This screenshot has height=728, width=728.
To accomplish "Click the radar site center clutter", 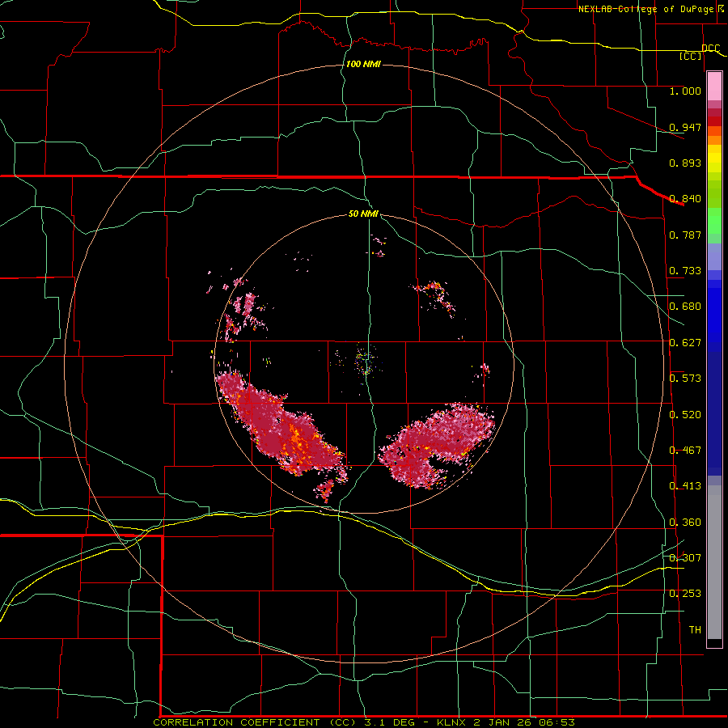I will pos(365,362).
